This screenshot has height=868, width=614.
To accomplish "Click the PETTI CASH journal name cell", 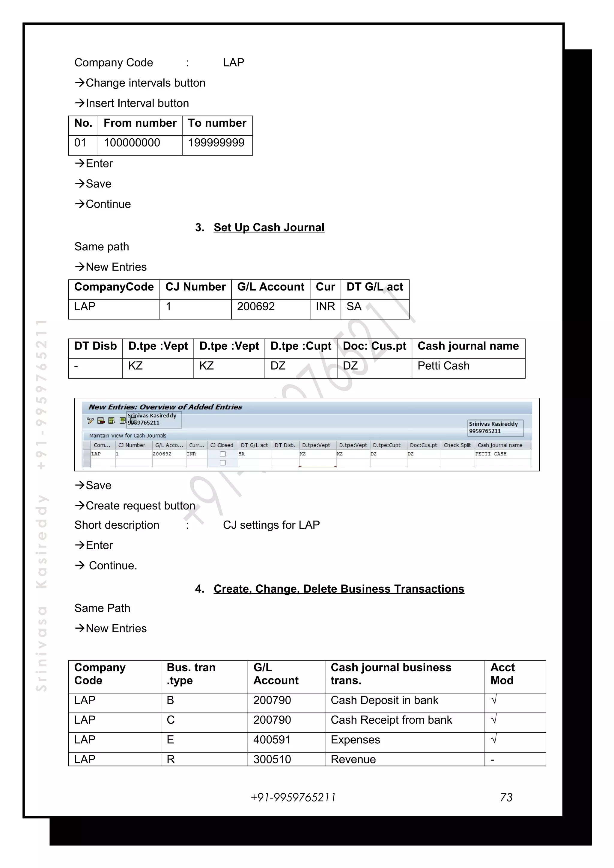I will 491,454.
